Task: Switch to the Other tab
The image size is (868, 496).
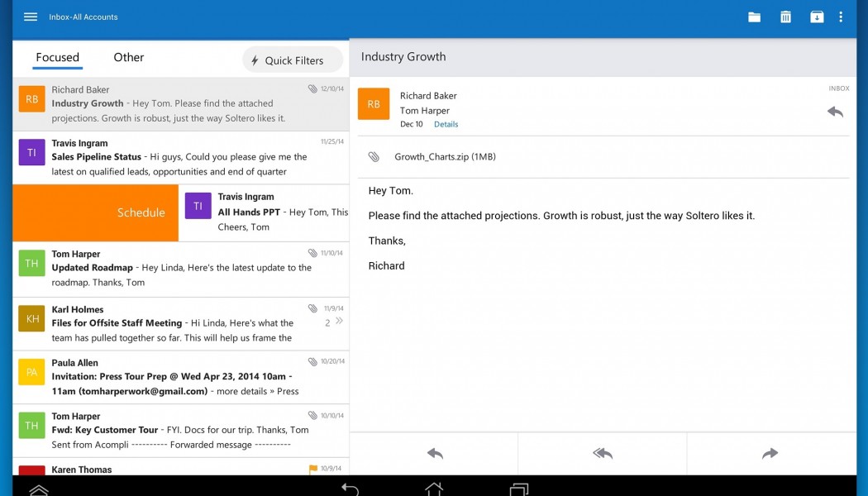Action: tap(128, 57)
